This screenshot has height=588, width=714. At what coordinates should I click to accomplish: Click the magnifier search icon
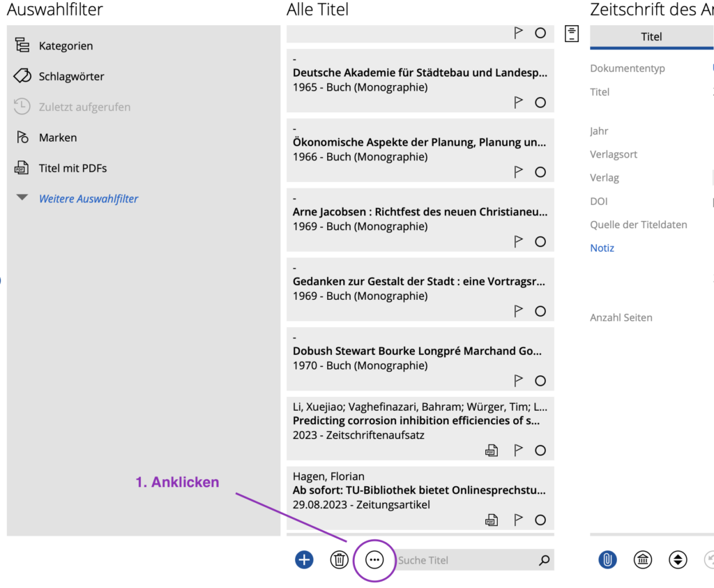(x=544, y=560)
